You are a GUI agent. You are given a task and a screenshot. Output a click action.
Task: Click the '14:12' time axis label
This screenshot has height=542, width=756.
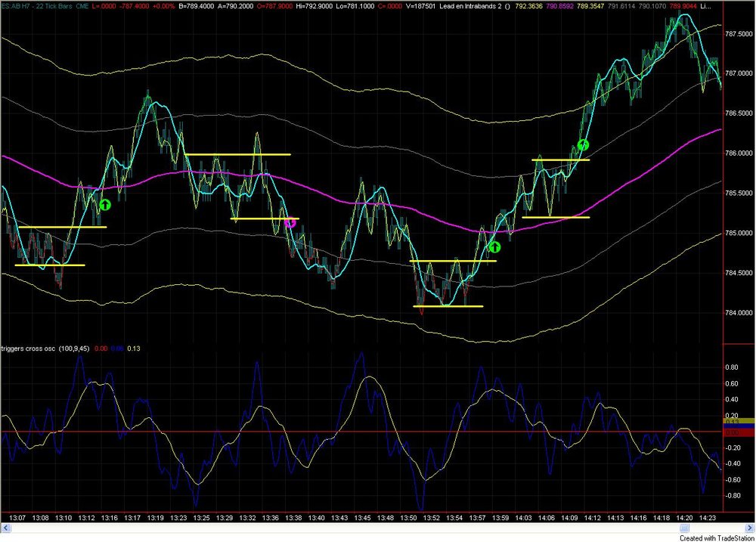pos(593,519)
